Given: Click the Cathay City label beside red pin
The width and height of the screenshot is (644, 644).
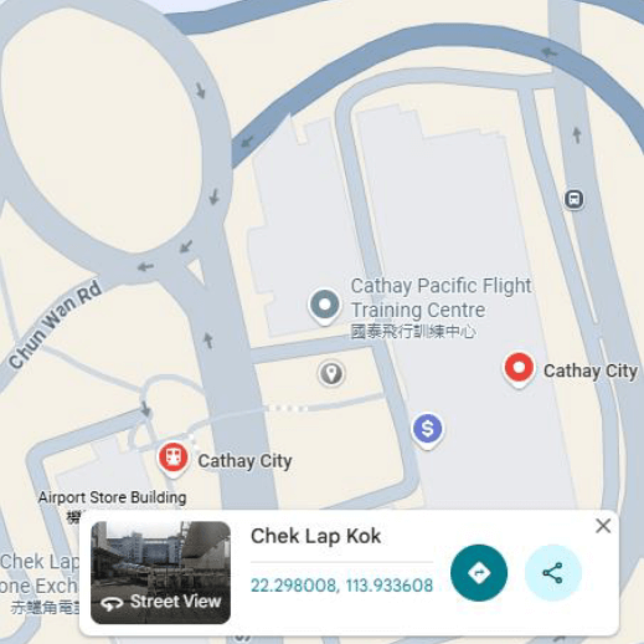Looking at the screenshot, I should click(x=590, y=371).
